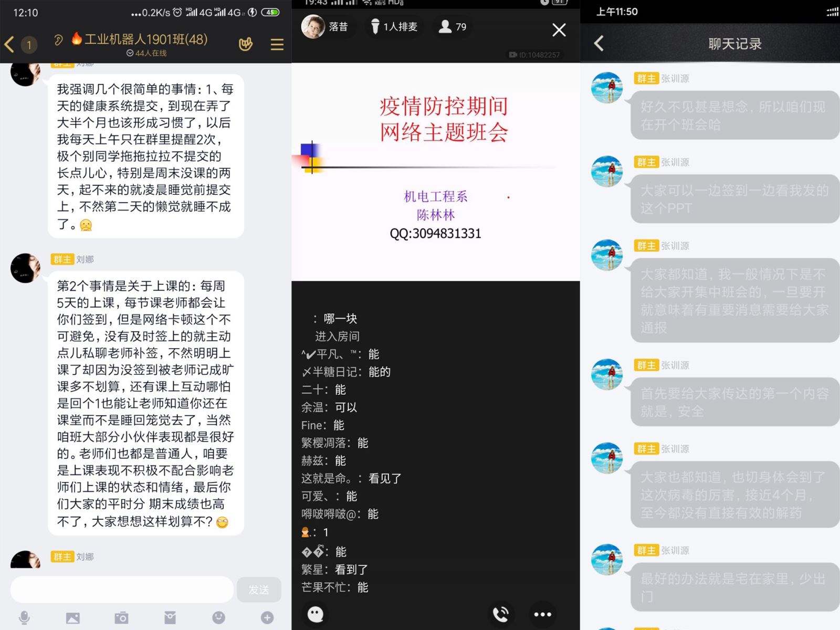Show the 79 viewers list
The image size is (840, 630).
[x=453, y=27]
